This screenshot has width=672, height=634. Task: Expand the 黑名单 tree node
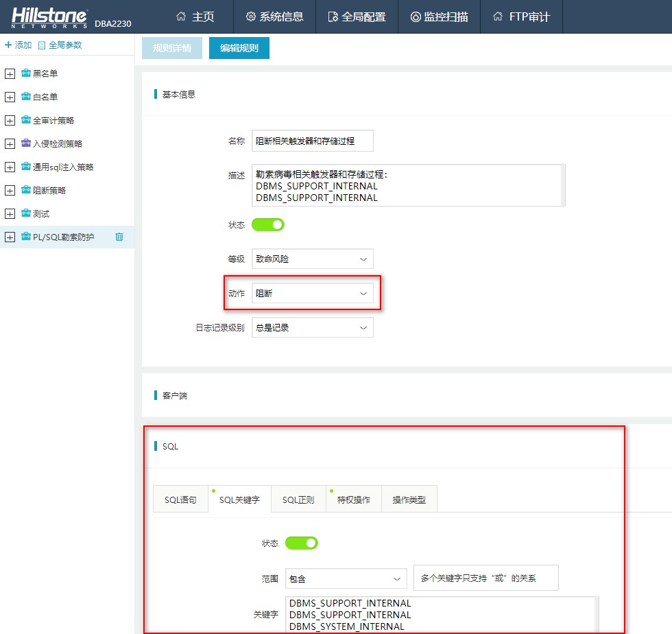(10, 74)
